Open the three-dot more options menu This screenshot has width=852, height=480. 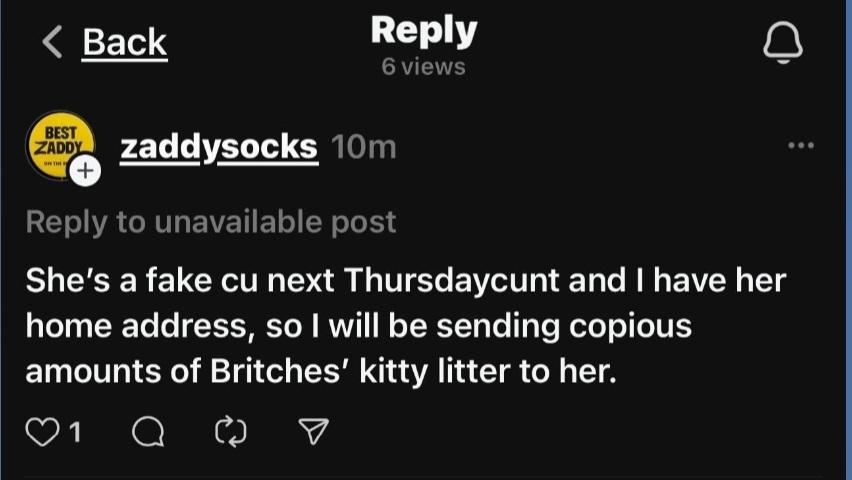801,146
